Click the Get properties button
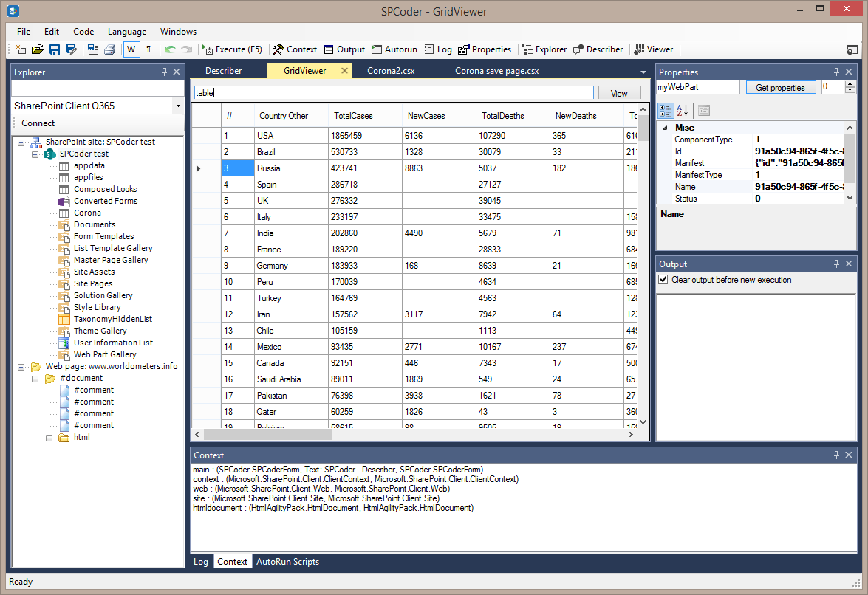Image resolution: width=868 pixels, height=595 pixels. tap(780, 87)
